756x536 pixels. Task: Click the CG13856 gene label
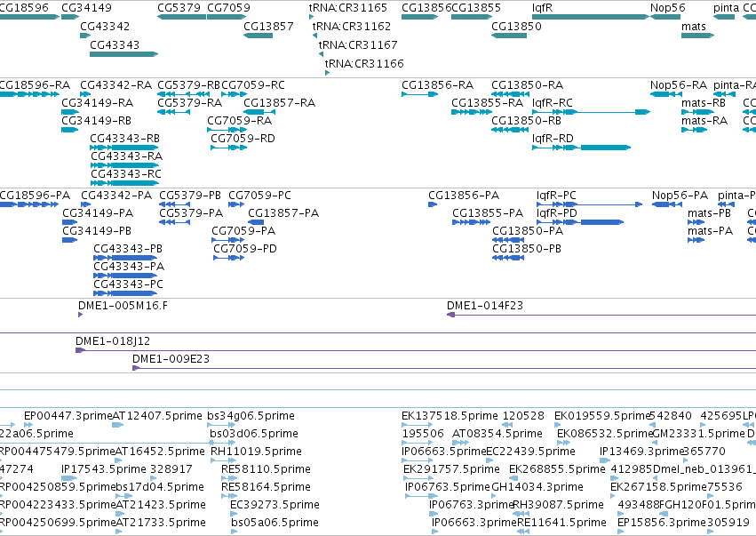[x=426, y=8]
